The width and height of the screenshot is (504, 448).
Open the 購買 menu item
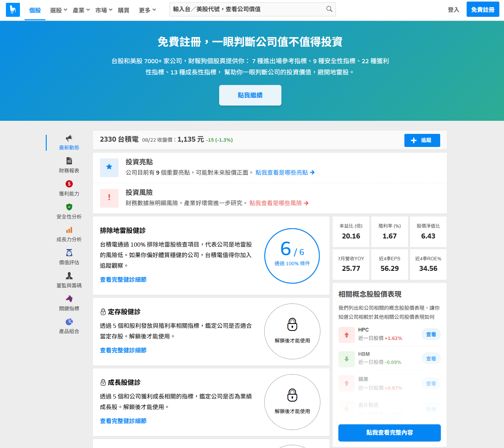pos(124,10)
